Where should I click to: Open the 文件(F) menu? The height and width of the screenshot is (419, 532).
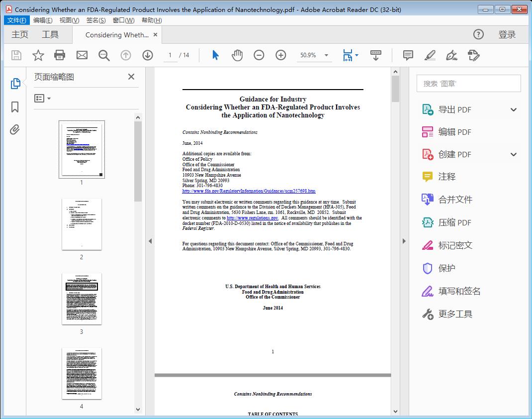click(x=16, y=20)
